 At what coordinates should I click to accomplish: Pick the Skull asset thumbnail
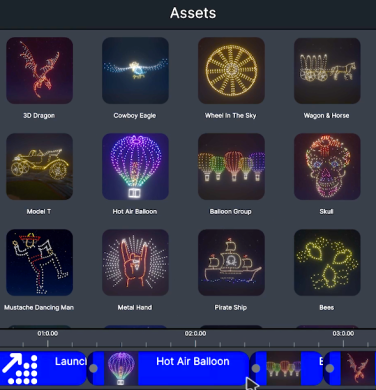[x=327, y=166]
